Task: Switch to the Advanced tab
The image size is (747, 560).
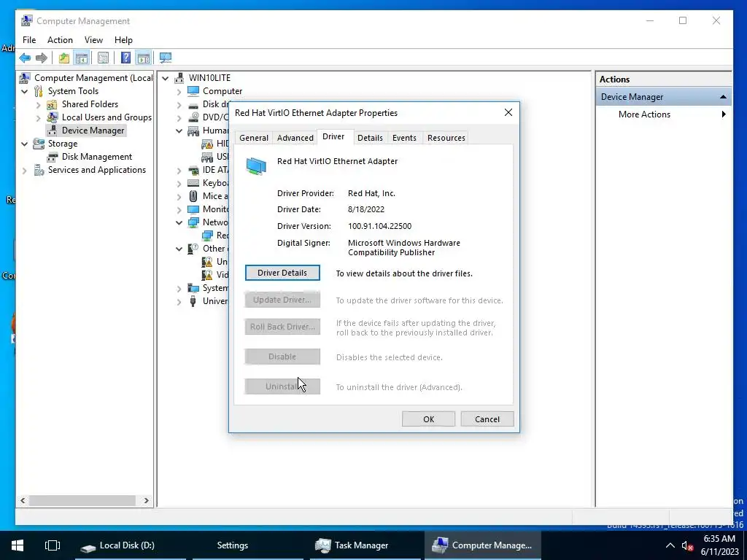Action: [x=295, y=138]
